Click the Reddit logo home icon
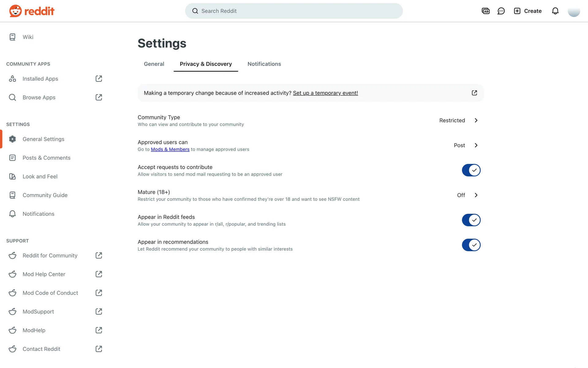The height and width of the screenshot is (368, 588). tap(15, 11)
